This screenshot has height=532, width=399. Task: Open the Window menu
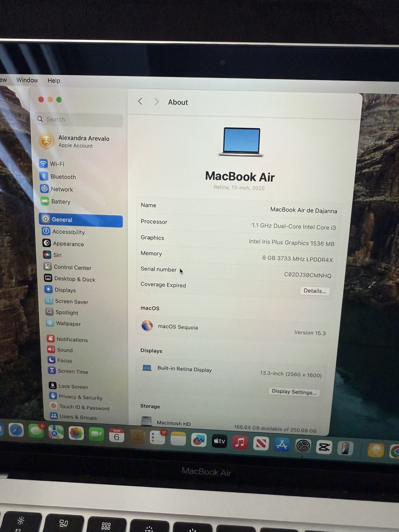click(27, 80)
